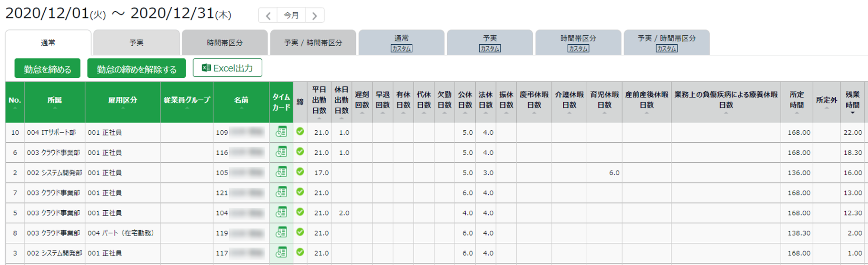Click the Excel出力 button
This screenshot has width=868, height=265.
point(227,68)
